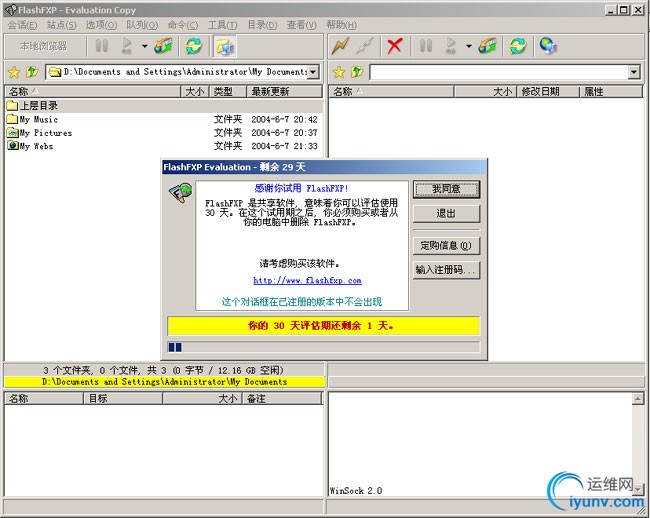Open the 选项(O) menu
The width and height of the screenshot is (650, 518).
tap(101, 25)
